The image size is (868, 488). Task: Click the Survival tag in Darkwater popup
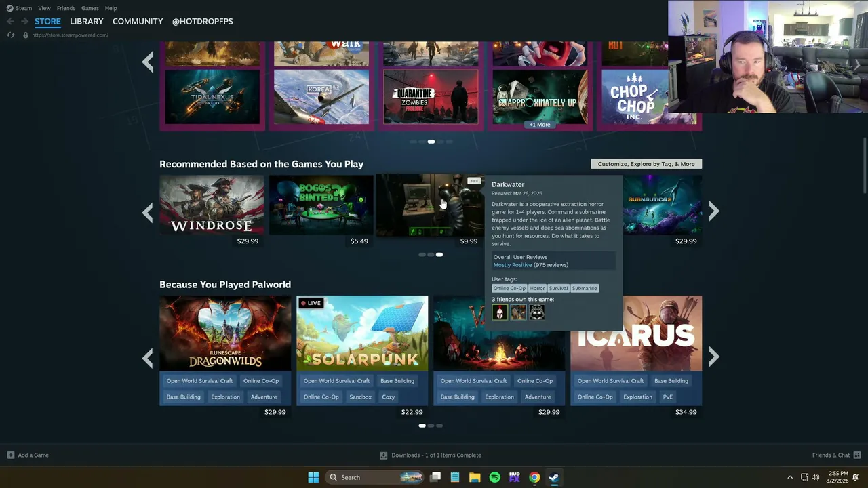tap(558, 289)
